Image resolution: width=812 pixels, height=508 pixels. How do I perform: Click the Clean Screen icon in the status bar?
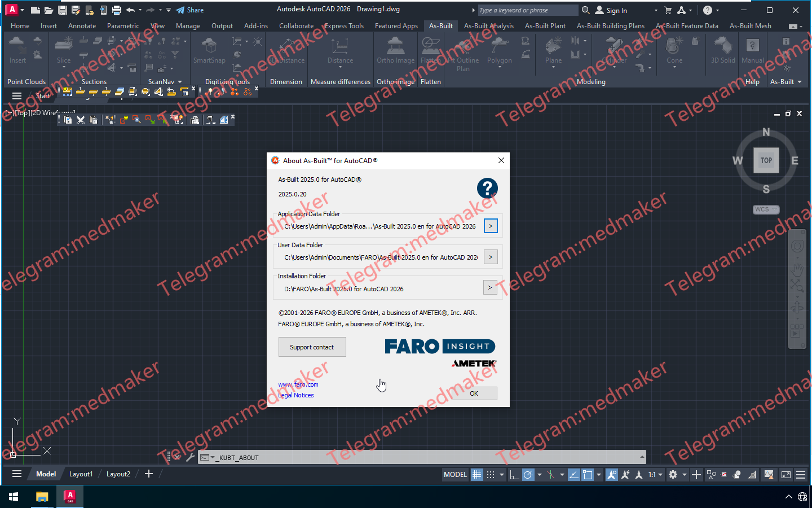786,475
